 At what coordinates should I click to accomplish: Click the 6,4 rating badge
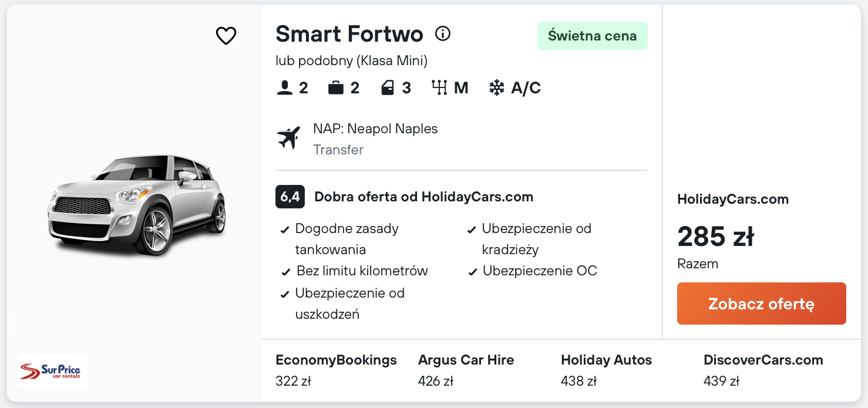point(290,197)
